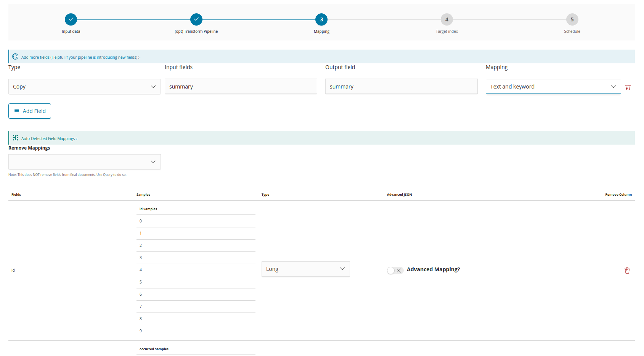Go to step 4 Target index
The height and width of the screenshot is (356, 644).
tap(446, 19)
